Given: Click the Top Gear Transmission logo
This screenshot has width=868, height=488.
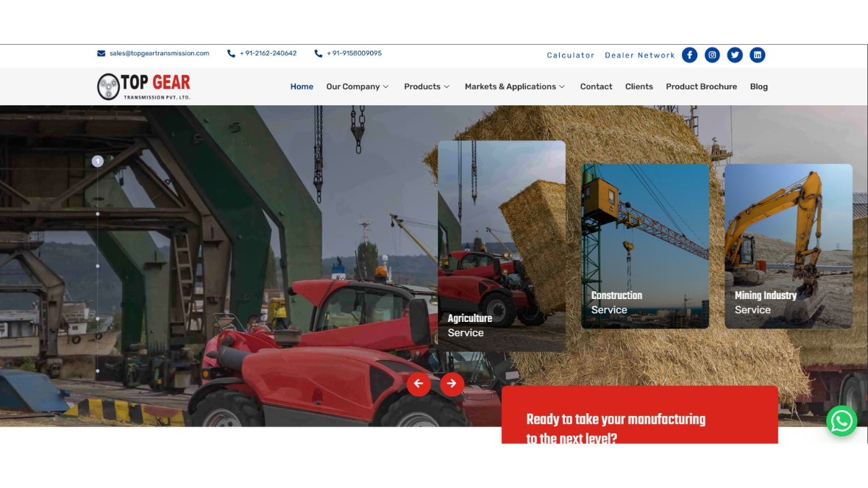Looking at the screenshot, I should (144, 87).
